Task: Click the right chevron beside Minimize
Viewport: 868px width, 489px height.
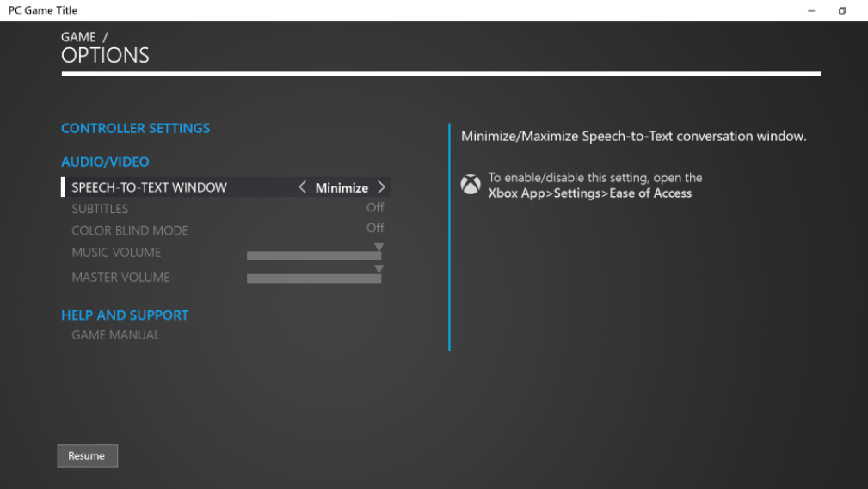Action: [381, 187]
